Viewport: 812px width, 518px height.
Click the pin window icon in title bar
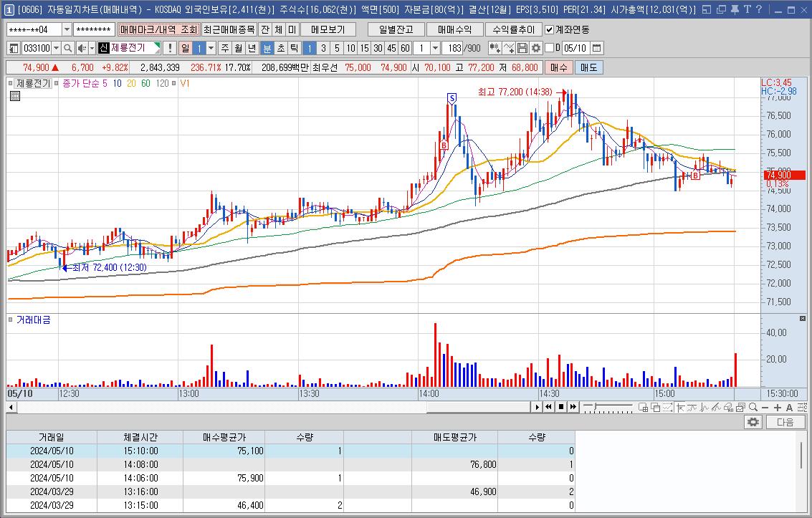[735, 9]
